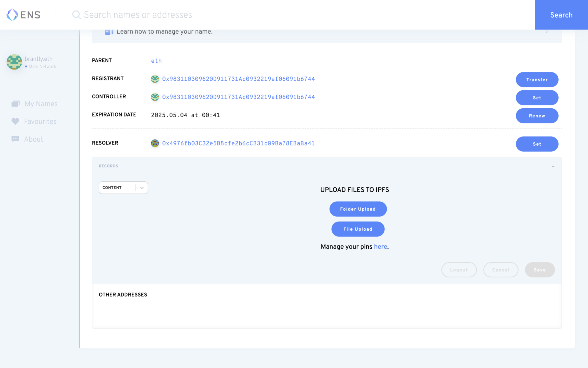Click the File Upload button
The image size is (588, 368).
[x=358, y=229]
